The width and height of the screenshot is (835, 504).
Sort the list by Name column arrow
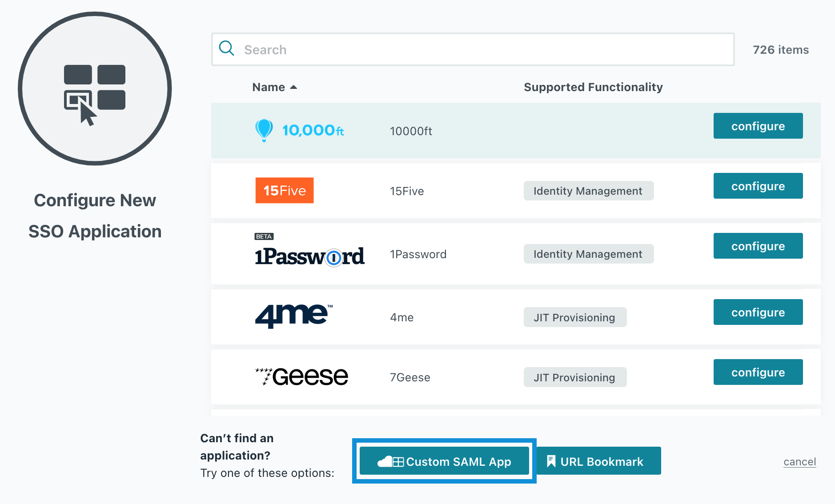tap(293, 87)
